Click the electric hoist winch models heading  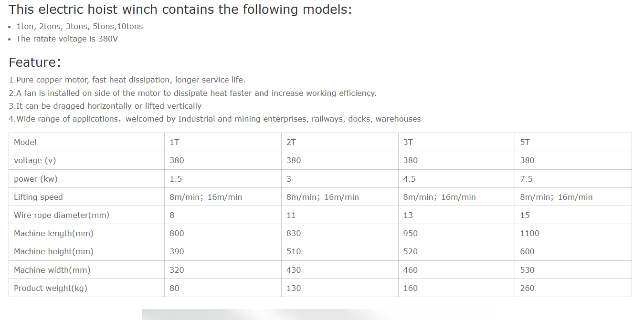180,10
